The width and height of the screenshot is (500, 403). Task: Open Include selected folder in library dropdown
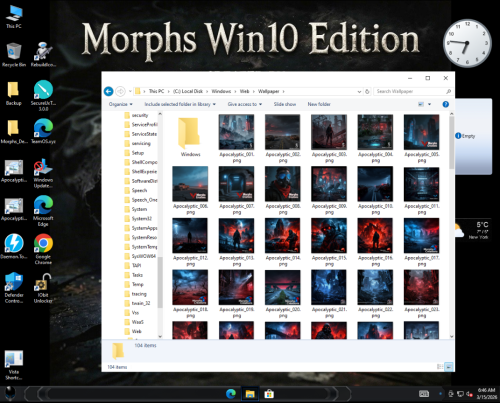(180, 104)
